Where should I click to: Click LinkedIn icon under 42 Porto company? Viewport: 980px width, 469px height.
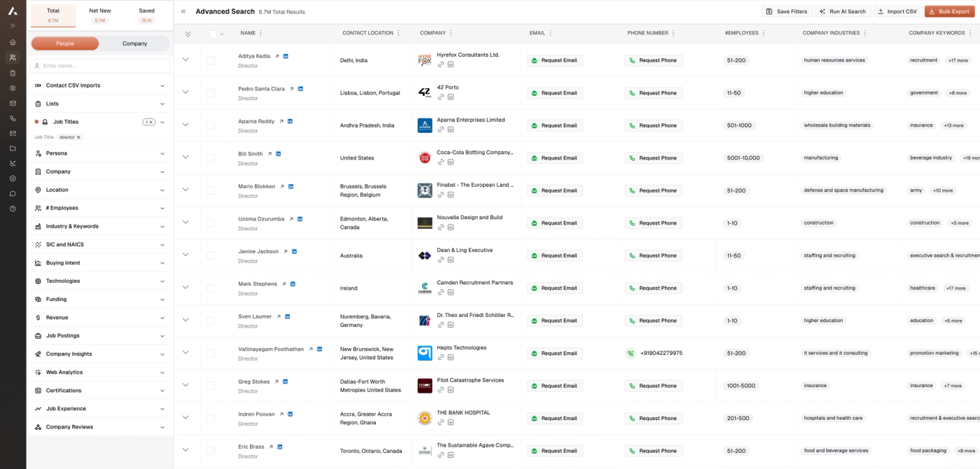451,97
